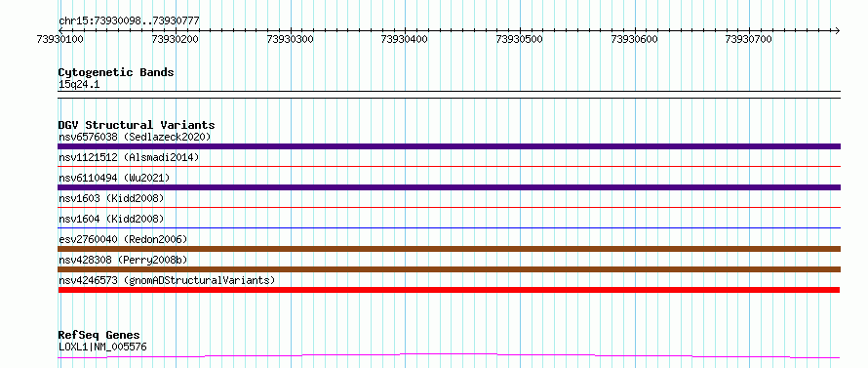This screenshot has height=368, width=868.
Task: Open variant nsv1603 (Kidd2008) label
Action: [111, 198]
